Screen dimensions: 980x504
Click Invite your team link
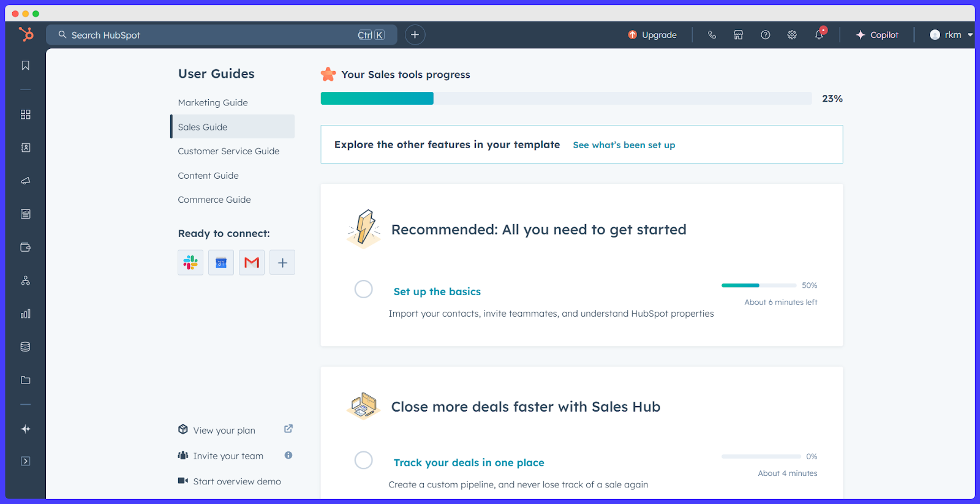(x=228, y=456)
